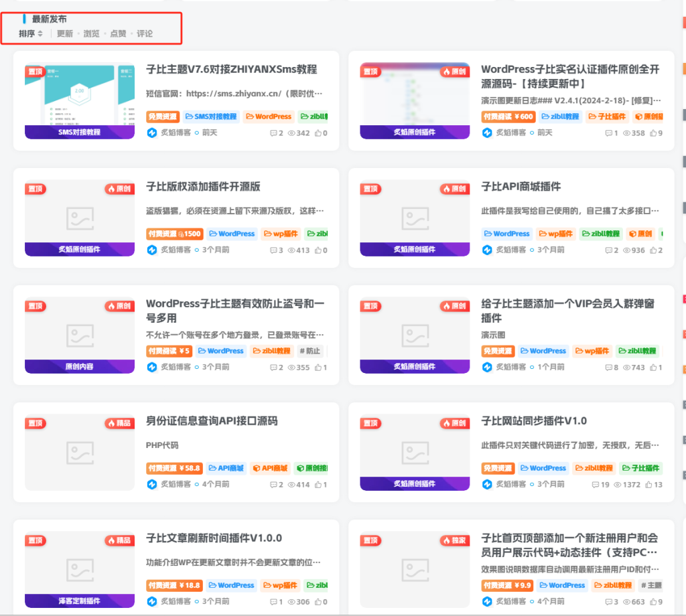686x616 pixels.
Task: Open post WordPress子比主题有效防止盗号和一号多用
Action: (235, 311)
